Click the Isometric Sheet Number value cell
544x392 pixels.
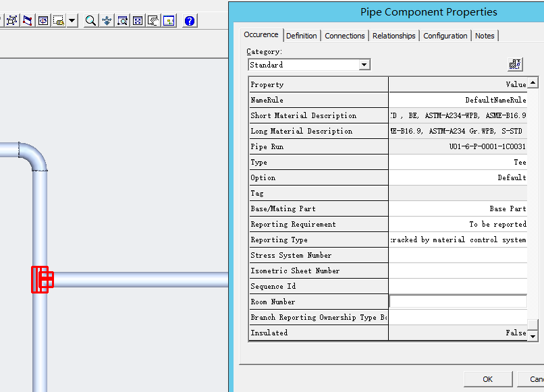(458, 271)
